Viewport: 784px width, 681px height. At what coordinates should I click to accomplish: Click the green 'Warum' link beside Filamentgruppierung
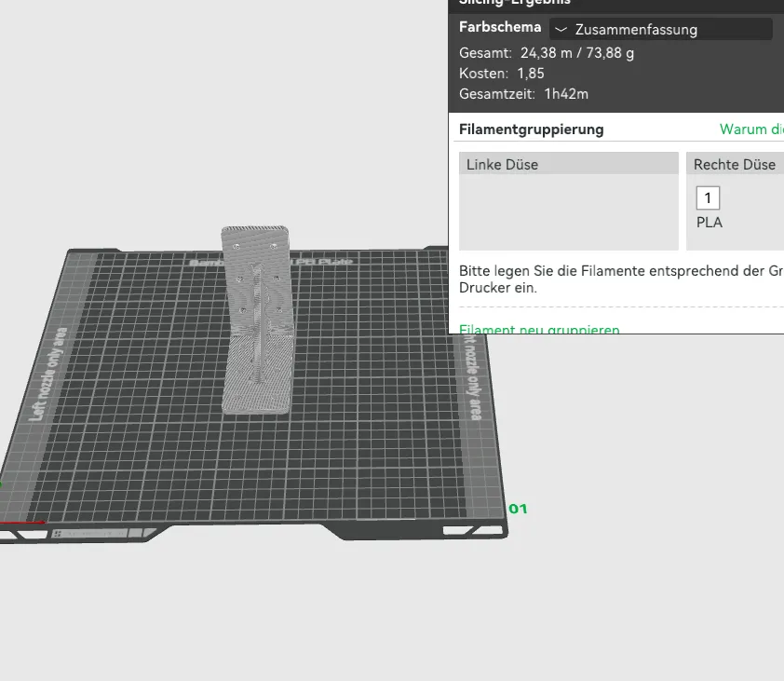coord(751,129)
